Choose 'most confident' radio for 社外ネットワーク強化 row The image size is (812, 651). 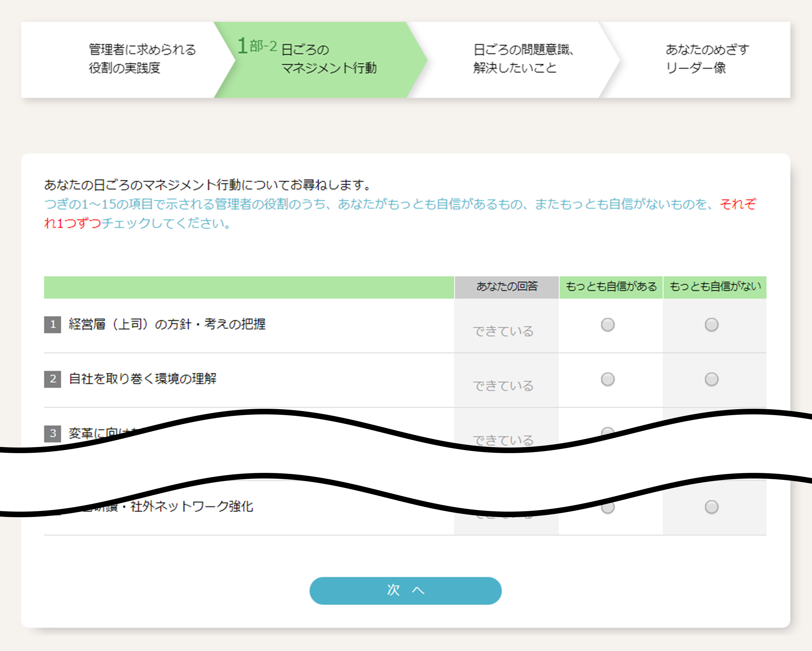tap(607, 508)
